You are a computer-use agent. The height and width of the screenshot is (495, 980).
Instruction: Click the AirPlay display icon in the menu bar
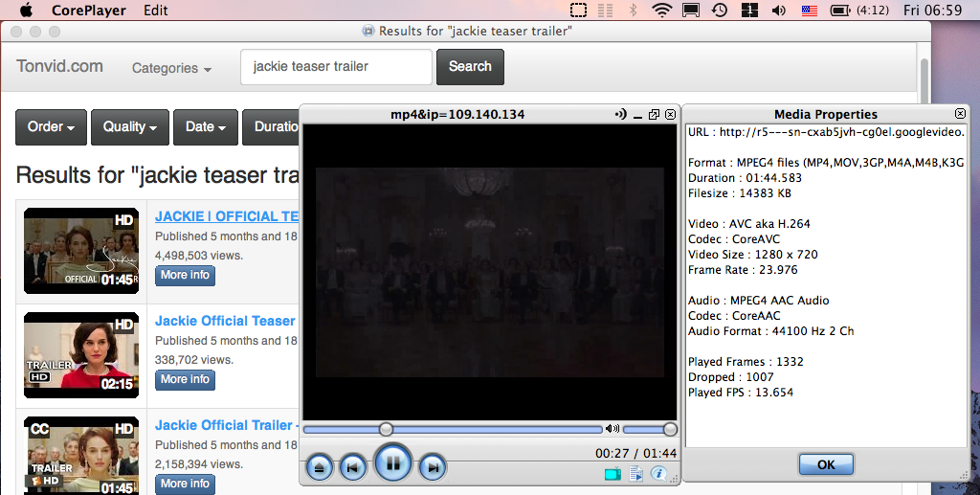[691, 10]
